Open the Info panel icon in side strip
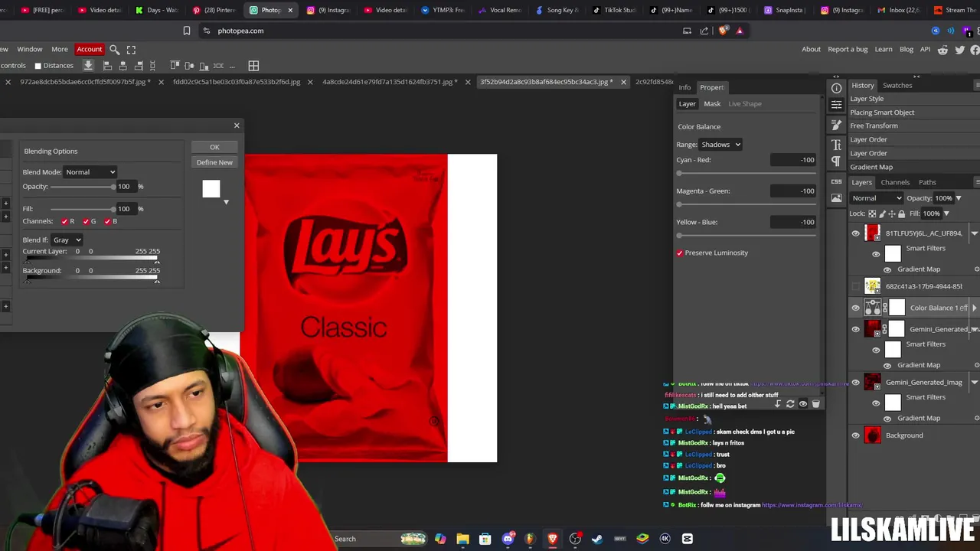 (836, 88)
